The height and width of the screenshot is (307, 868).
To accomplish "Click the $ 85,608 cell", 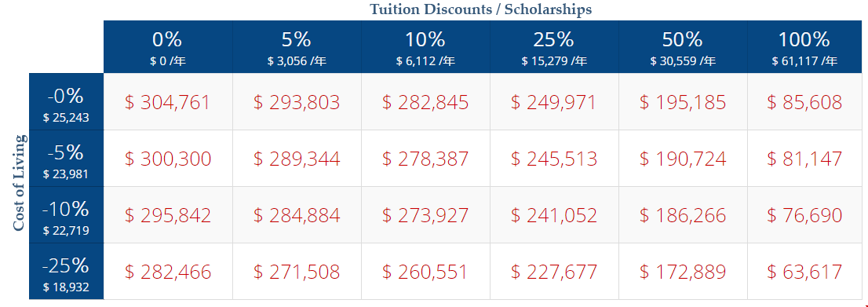I will coord(804,102).
